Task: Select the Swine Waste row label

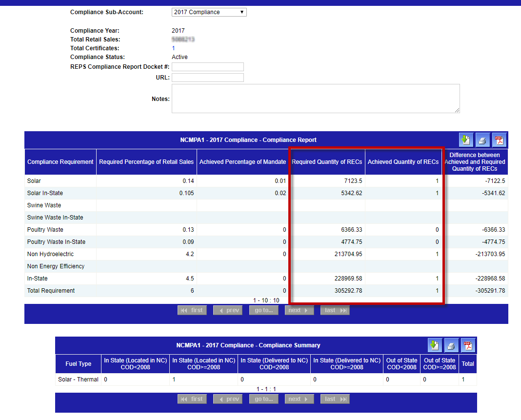Action: pyautogui.click(x=44, y=205)
